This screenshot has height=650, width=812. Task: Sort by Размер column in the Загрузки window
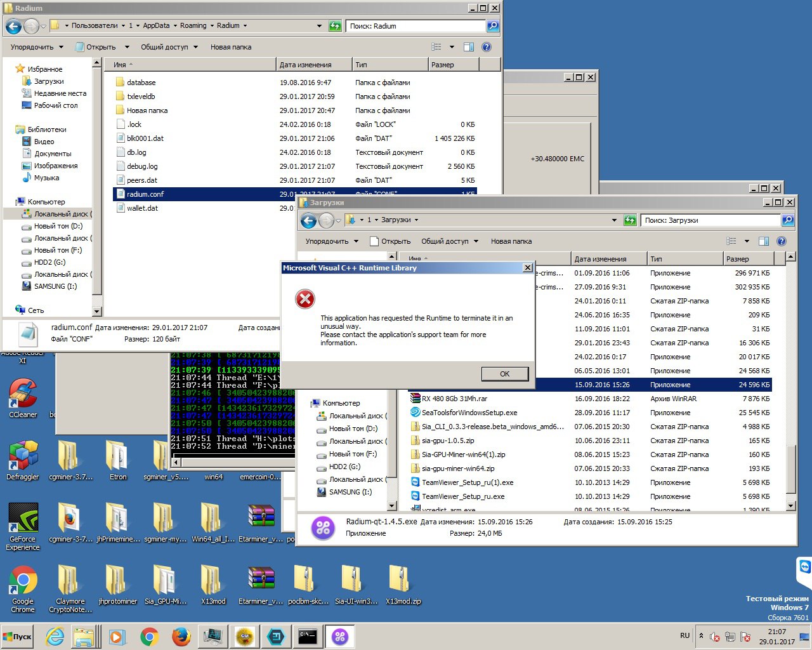click(x=749, y=259)
